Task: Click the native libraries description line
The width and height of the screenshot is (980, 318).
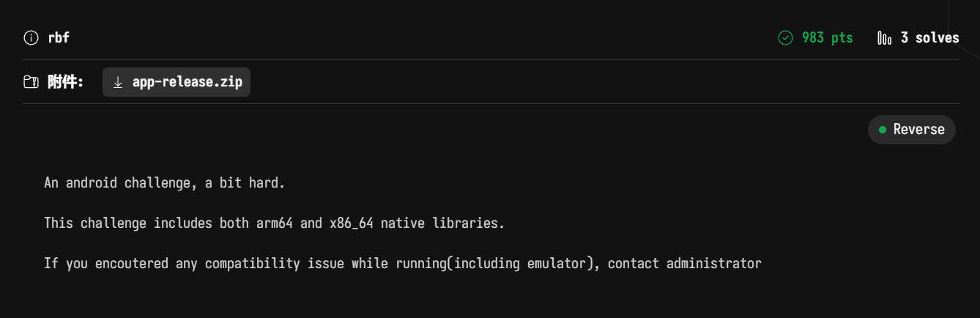Action: coord(274,223)
